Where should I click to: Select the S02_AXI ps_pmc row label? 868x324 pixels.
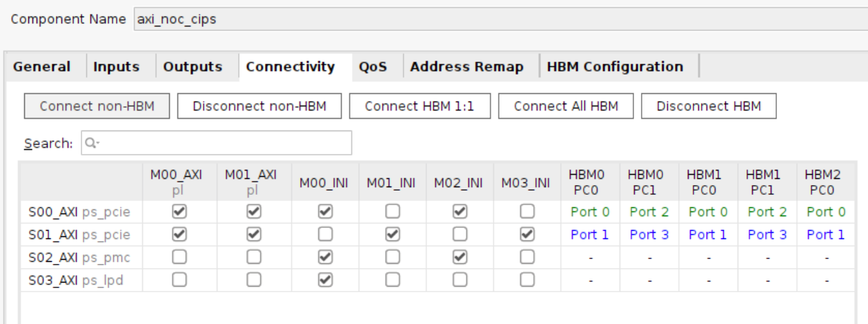click(79, 257)
